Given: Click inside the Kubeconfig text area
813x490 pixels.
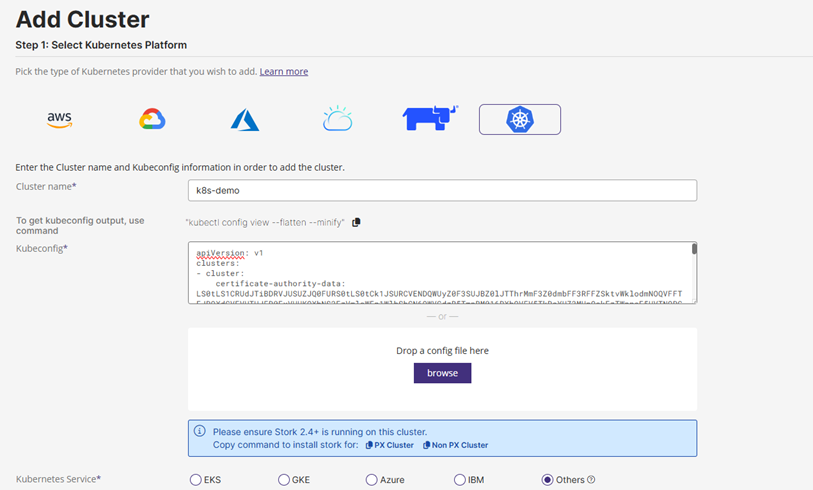Looking at the screenshot, I should pos(440,272).
